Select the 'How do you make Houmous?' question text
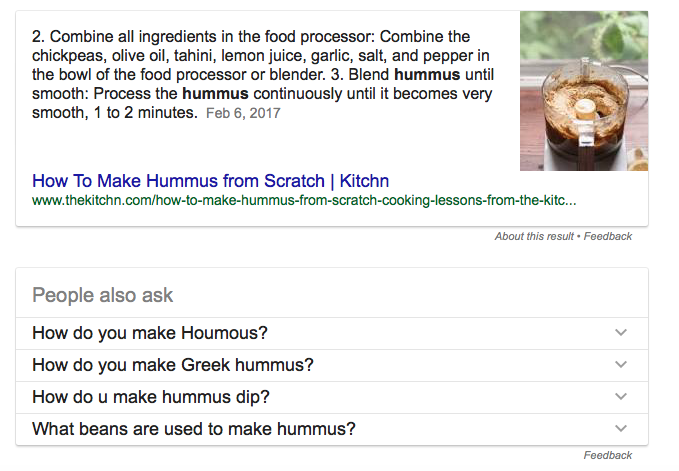The image size is (679, 471). point(150,333)
